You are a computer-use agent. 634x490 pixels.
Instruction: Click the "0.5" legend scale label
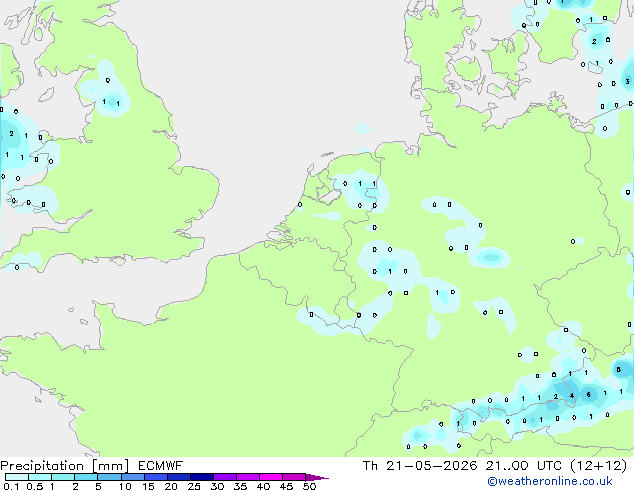(x=35, y=486)
